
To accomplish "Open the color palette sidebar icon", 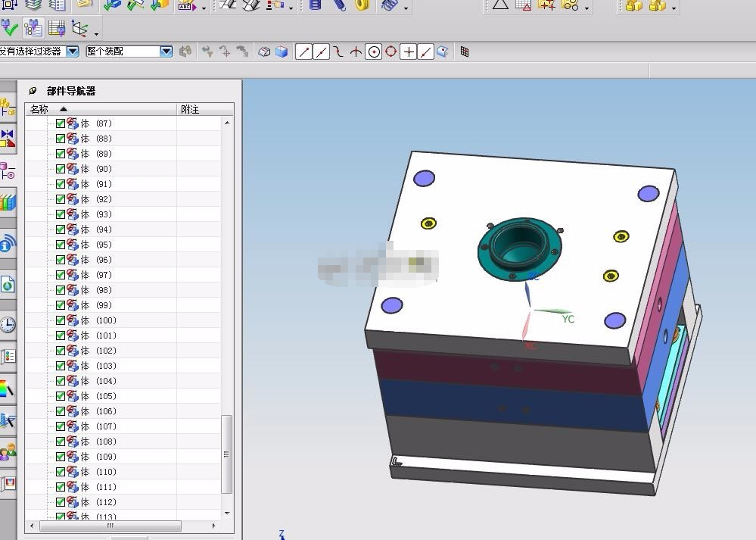I will click(8, 390).
